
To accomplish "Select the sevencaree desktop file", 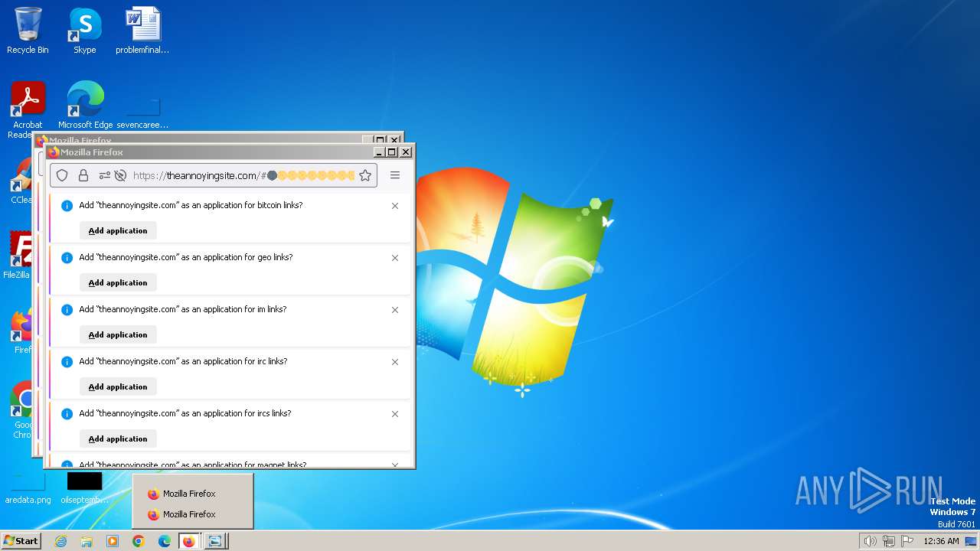I will point(142,113).
